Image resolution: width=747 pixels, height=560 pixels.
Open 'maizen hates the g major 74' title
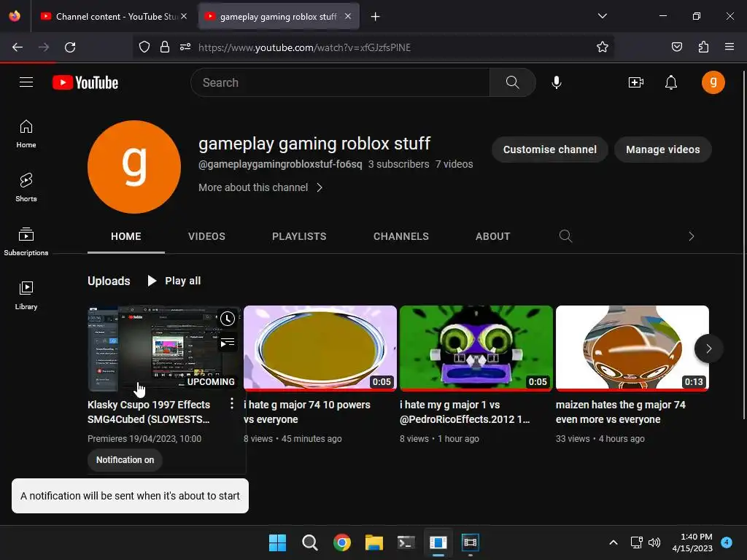pos(620,412)
